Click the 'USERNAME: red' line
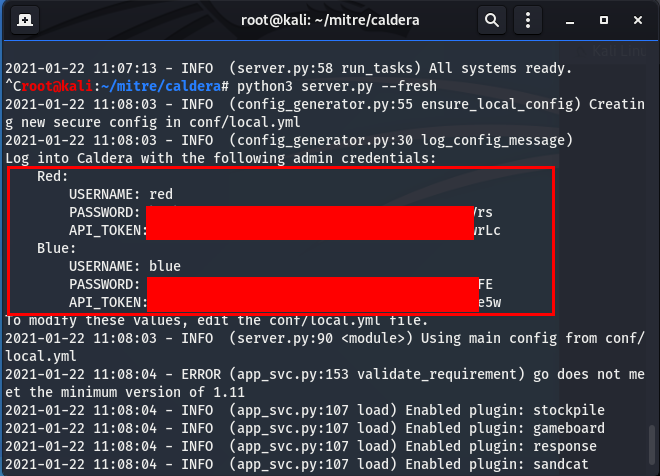 pyautogui.click(x=121, y=194)
